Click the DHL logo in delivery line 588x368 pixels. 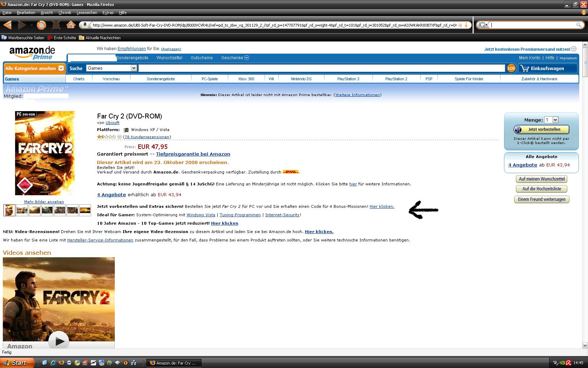(290, 172)
